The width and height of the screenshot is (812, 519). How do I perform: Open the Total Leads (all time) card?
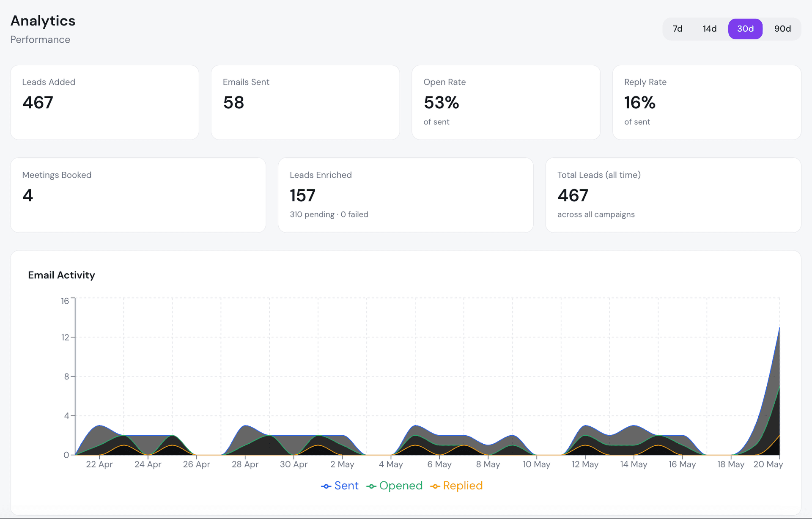coord(673,195)
